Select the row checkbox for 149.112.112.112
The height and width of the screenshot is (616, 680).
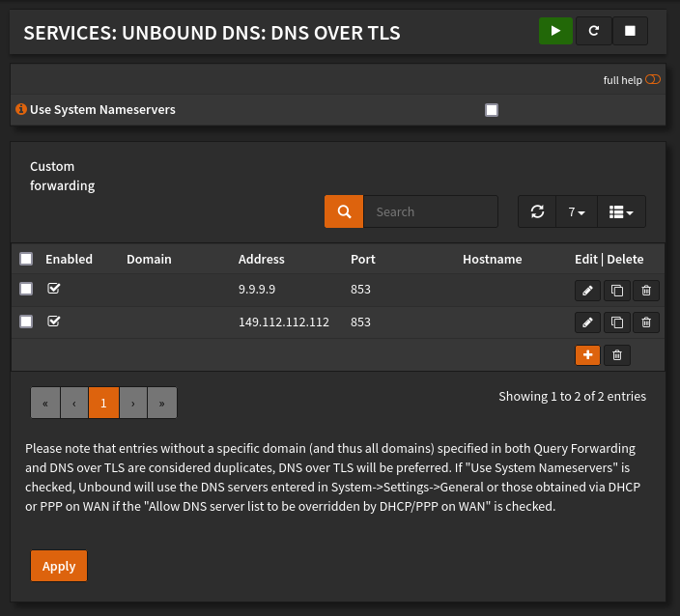26,322
